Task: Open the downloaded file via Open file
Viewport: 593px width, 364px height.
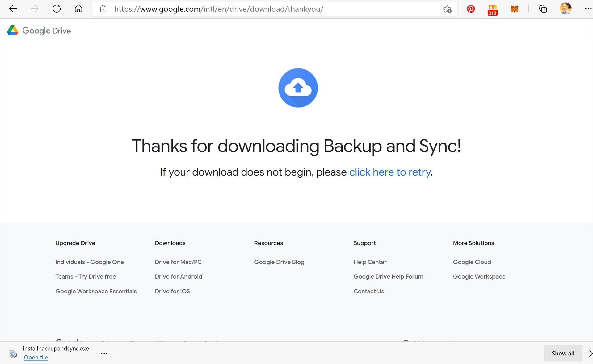Action: coord(36,357)
